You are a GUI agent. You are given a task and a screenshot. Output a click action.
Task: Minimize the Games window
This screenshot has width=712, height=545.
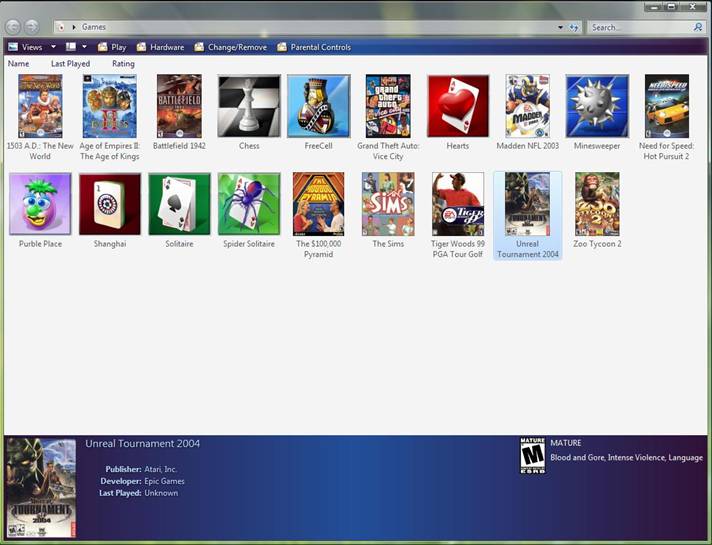[654, 7]
